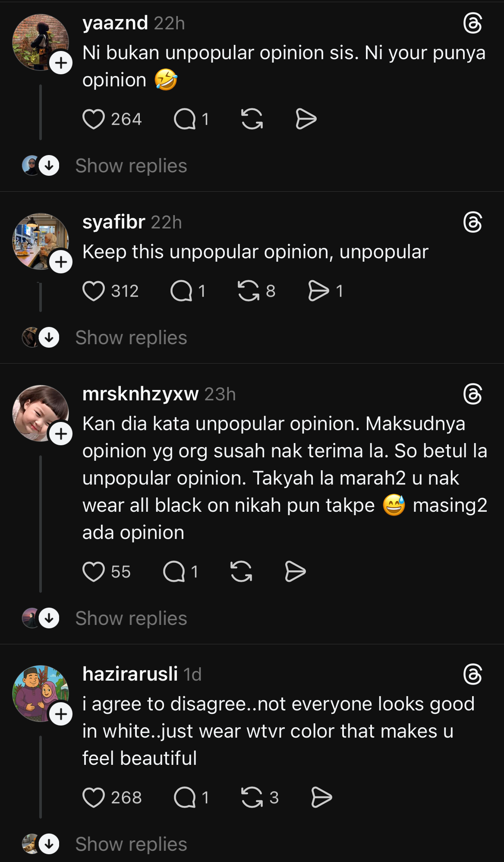Viewport: 504px width, 862px height.
Task: Open Threads logo on yaaznd's post
Action: click(x=472, y=23)
